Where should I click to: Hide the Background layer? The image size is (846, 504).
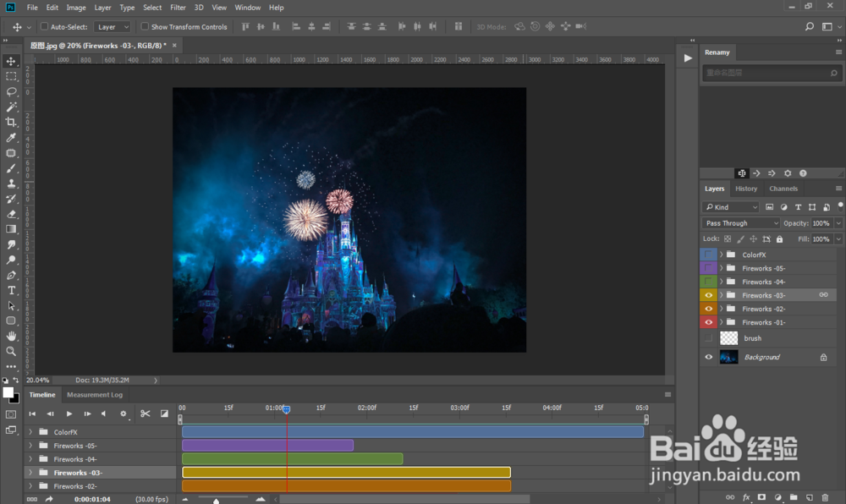pyautogui.click(x=708, y=357)
